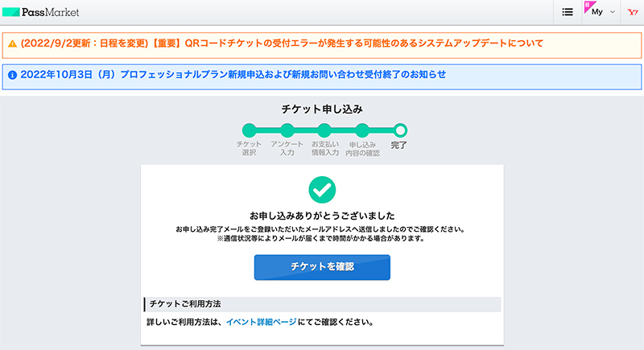
Task: Click the blue info circle icon
Action: (x=13, y=75)
